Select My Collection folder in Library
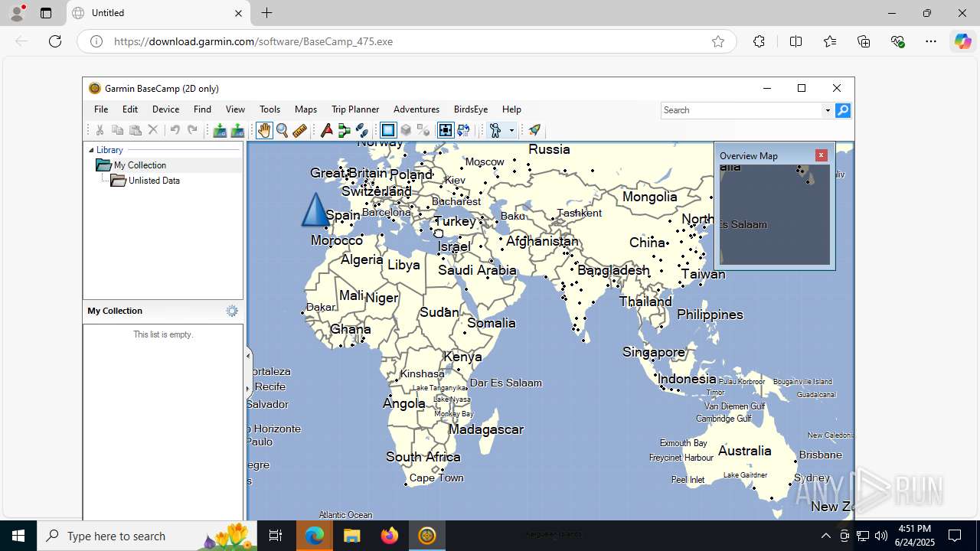This screenshot has width=980, height=551. 131,165
